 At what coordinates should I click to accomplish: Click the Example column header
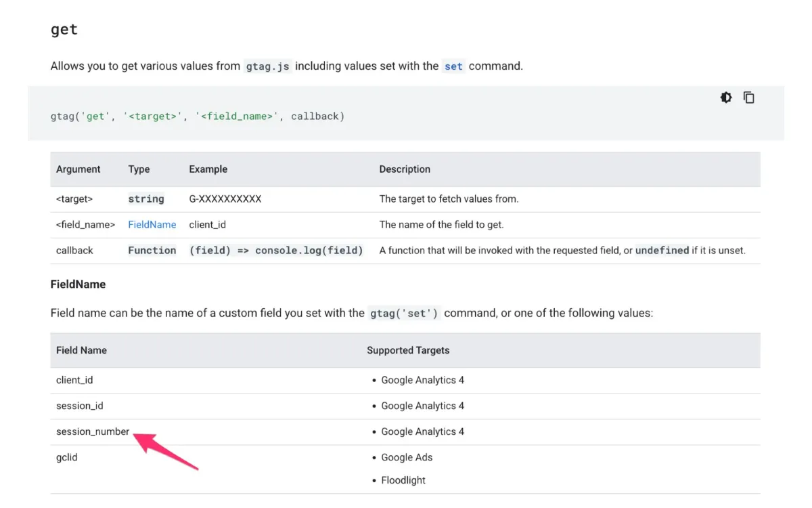(x=208, y=169)
